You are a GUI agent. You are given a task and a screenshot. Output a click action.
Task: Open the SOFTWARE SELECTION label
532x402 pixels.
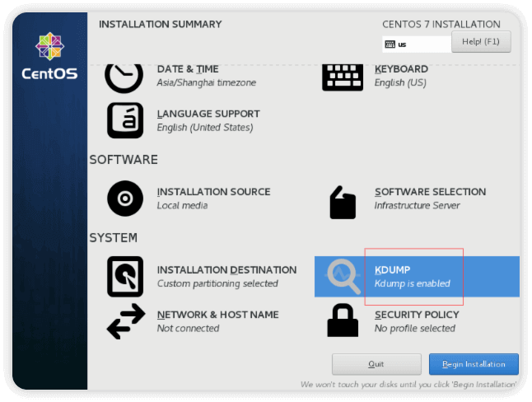tap(430, 192)
